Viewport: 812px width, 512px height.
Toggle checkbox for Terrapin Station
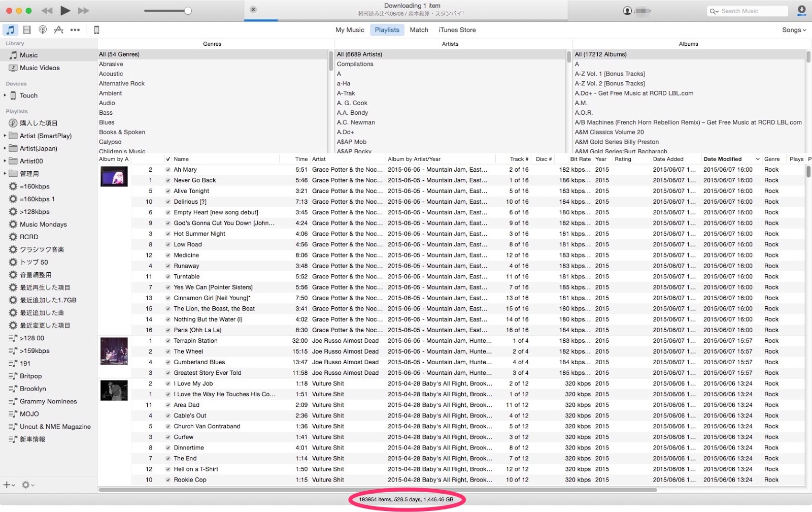coord(168,341)
